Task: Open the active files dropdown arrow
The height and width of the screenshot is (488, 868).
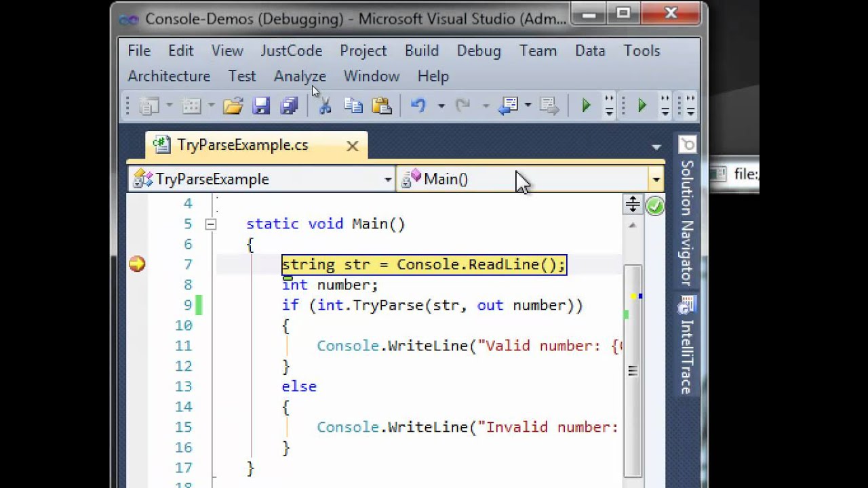Action: [656, 147]
